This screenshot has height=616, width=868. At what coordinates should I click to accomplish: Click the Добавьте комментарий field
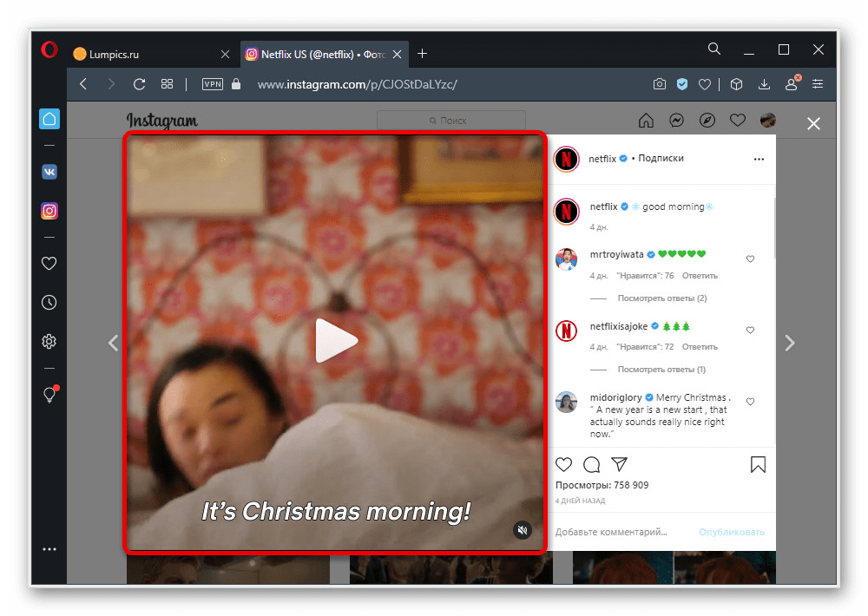point(611,532)
